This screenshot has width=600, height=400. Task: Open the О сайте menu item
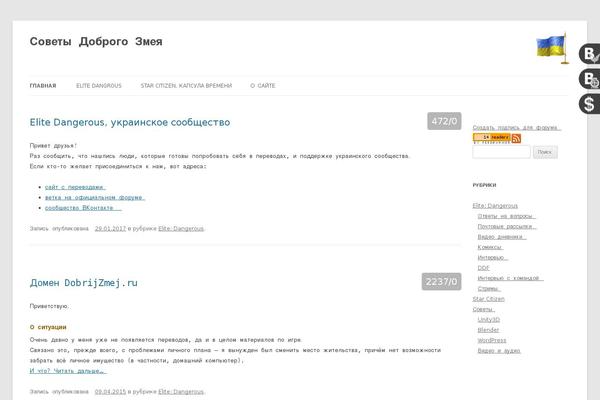pos(262,86)
